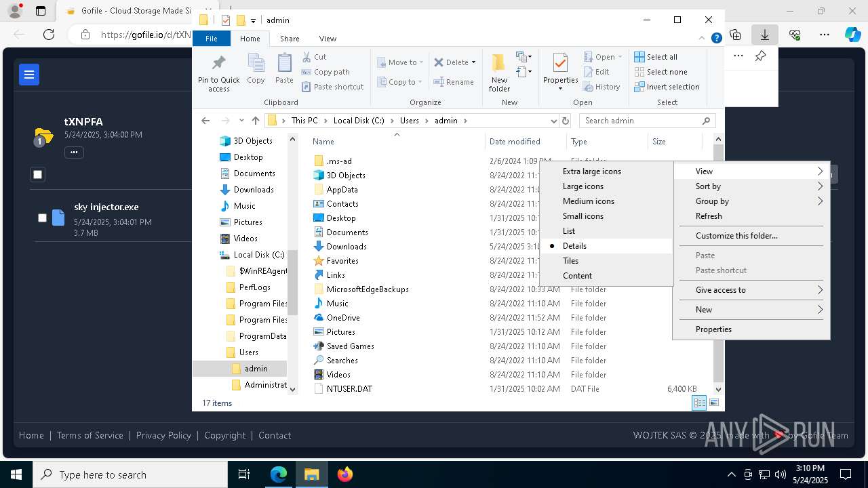This screenshot has height=488, width=868.
Task: Click Refresh in context menu
Action: (x=751, y=216)
